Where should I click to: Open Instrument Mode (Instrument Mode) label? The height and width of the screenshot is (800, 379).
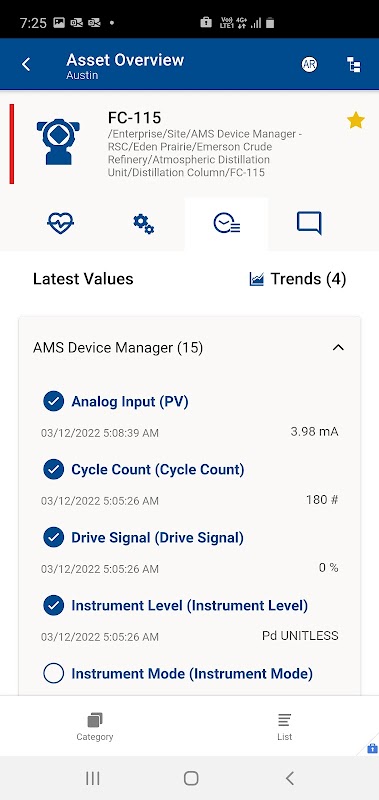coord(192,673)
